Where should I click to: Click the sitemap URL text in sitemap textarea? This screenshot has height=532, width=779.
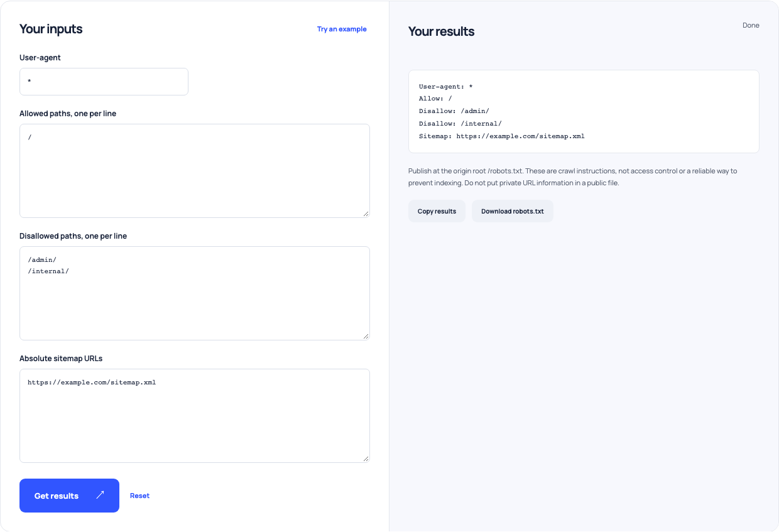92,382
